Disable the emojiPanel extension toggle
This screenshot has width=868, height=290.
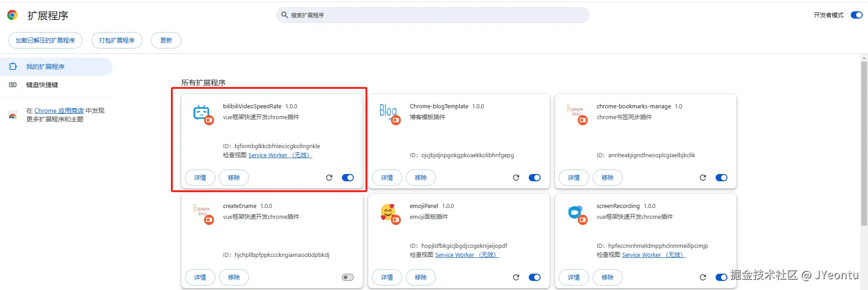tap(535, 277)
